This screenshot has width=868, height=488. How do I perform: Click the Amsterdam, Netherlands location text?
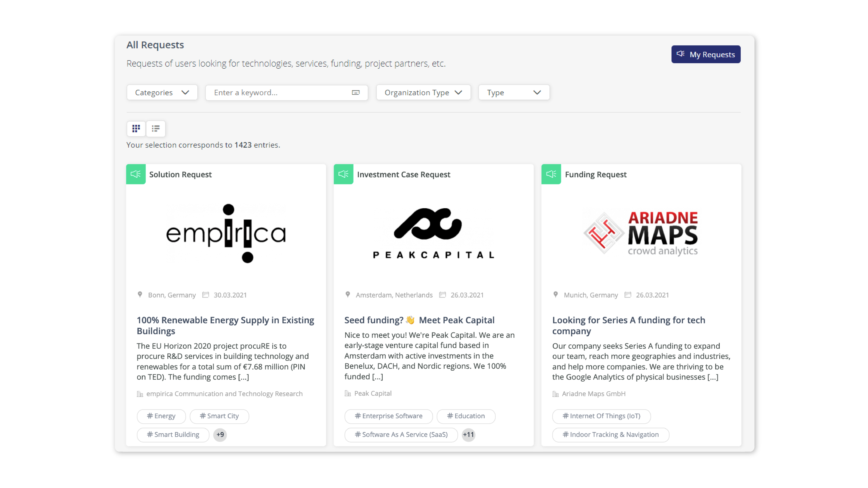[394, 295]
